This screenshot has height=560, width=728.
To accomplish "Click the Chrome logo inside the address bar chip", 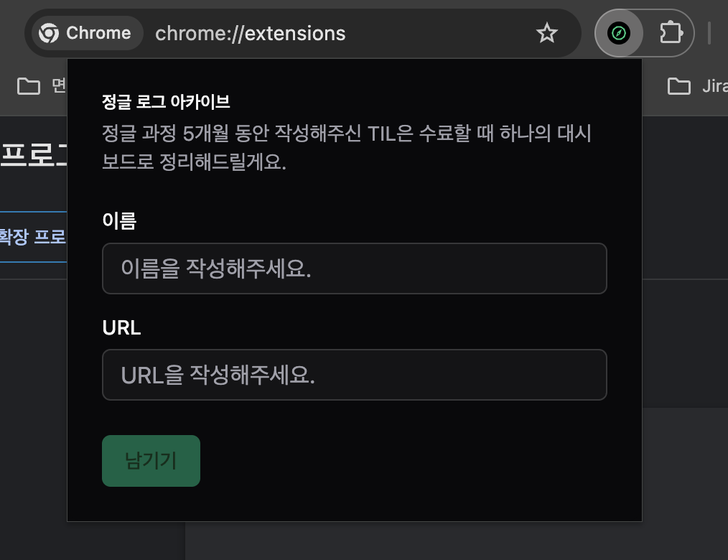I will click(x=48, y=32).
